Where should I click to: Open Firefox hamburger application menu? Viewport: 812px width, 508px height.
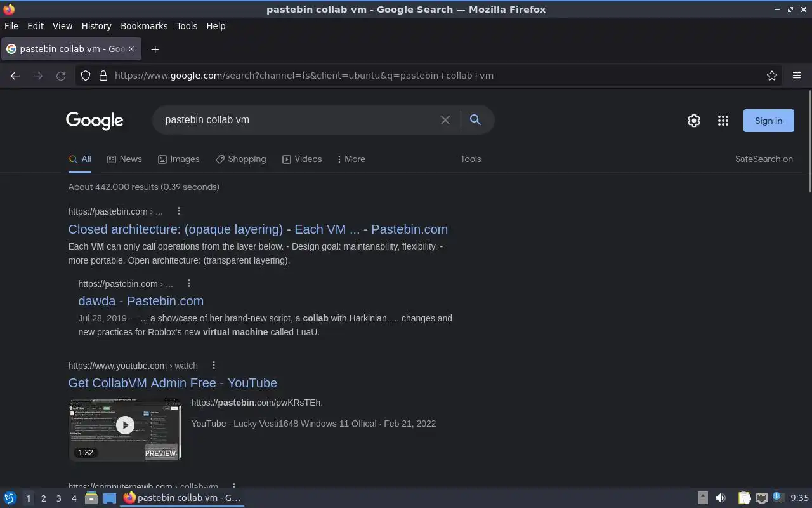[797, 76]
